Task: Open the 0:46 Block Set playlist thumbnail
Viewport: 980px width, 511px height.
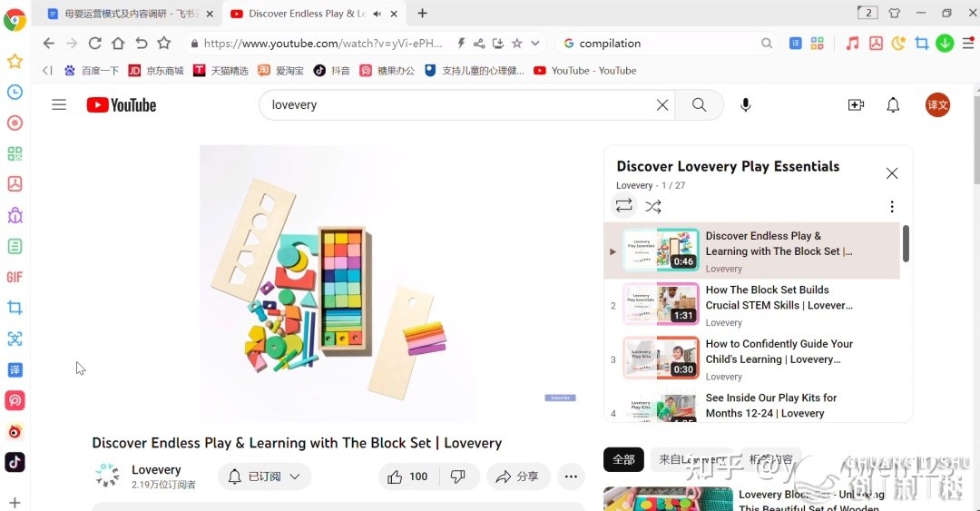Action: [x=661, y=250]
